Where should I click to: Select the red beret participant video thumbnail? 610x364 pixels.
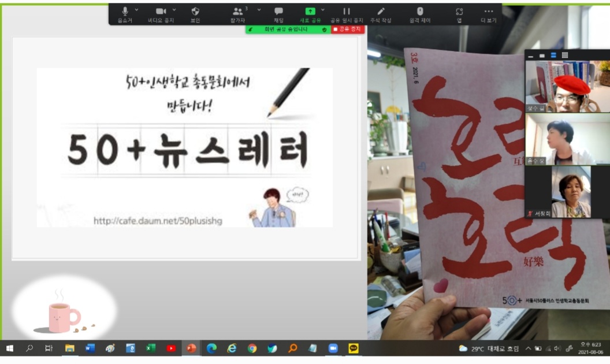point(567,86)
